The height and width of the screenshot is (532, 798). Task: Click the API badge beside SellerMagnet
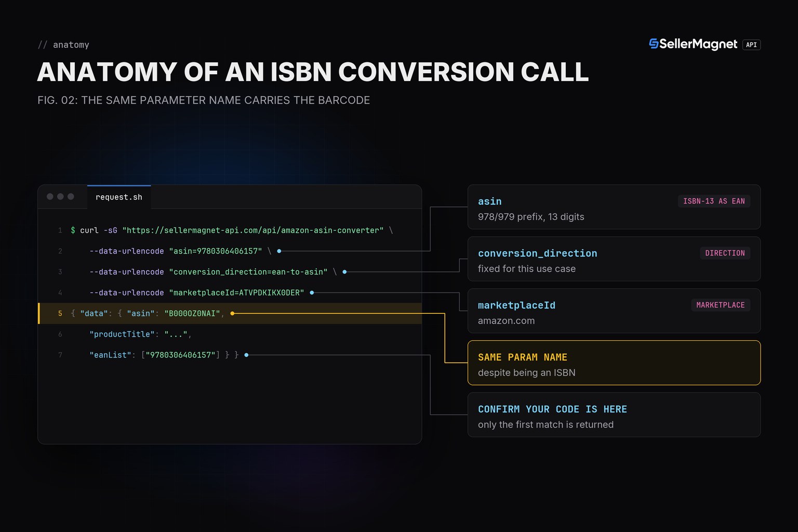(x=751, y=45)
